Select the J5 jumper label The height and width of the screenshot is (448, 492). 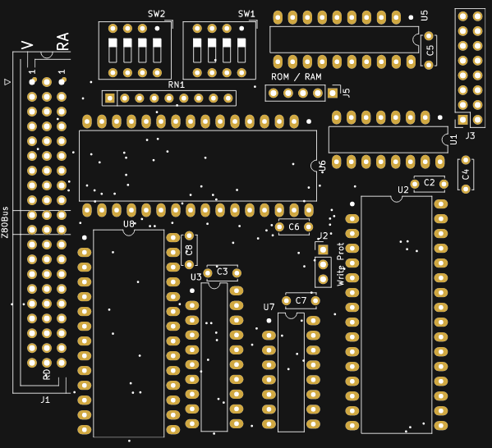[x=346, y=92]
